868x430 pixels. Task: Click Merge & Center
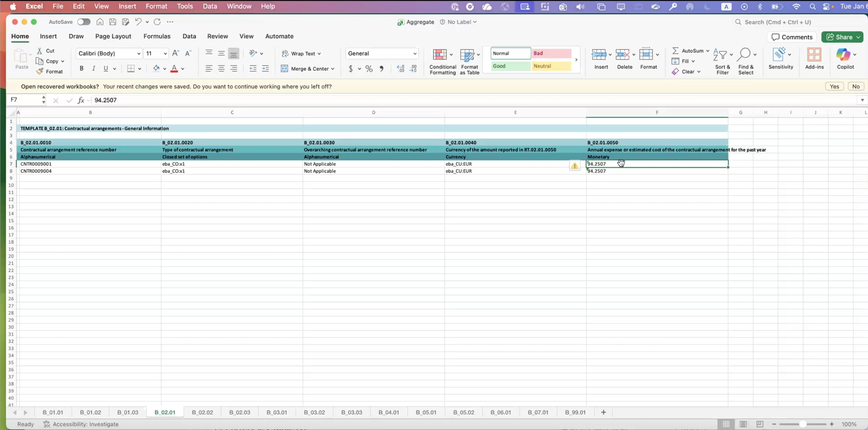coord(305,68)
